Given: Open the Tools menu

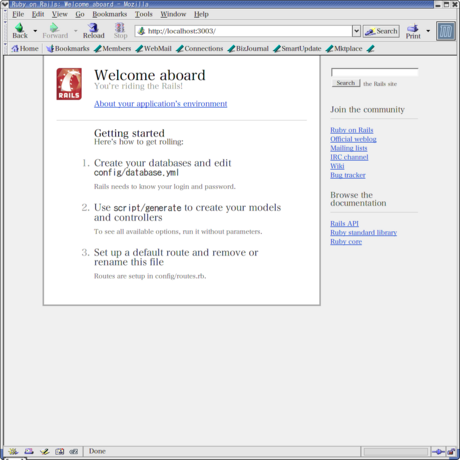Looking at the screenshot, I should tap(143, 14).
